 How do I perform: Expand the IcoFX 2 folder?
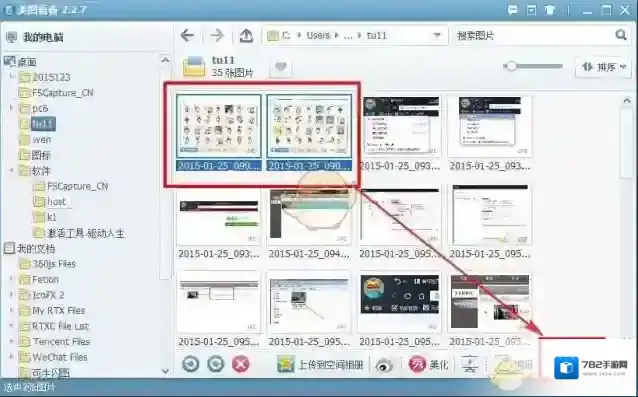pos(12,294)
